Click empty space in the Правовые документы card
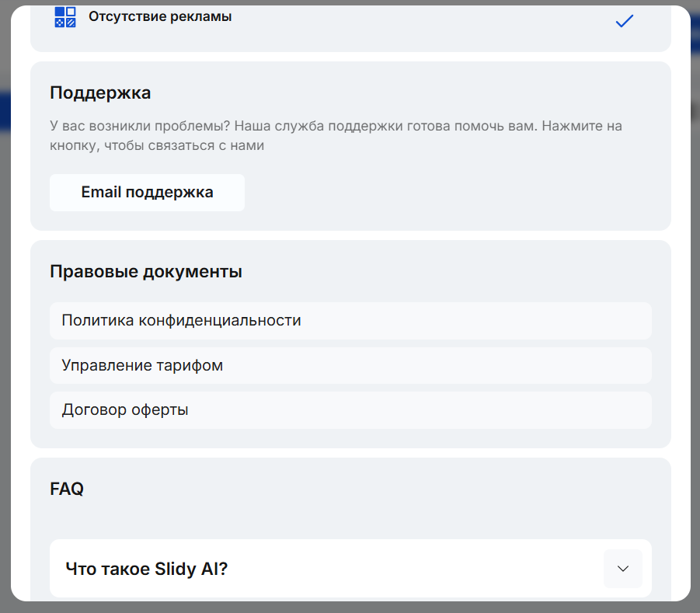The width and height of the screenshot is (700, 613). pyautogui.click(x=466, y=272)
